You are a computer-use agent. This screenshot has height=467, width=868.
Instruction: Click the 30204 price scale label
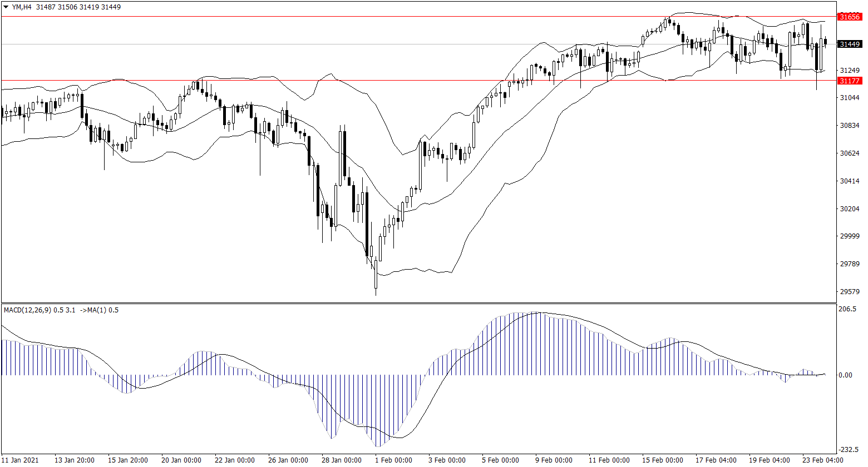click(x=850, y=208)
